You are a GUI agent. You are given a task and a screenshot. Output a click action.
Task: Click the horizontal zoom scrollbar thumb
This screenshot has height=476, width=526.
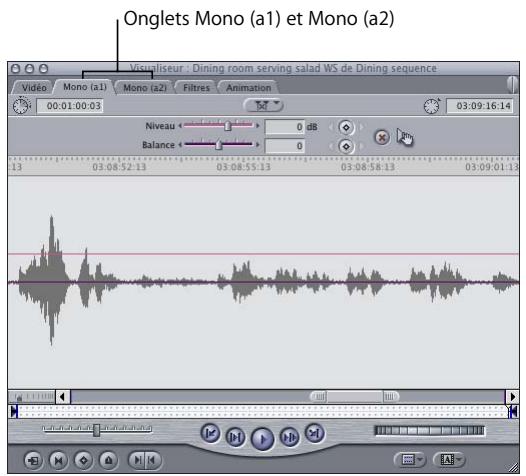[354, 397]
